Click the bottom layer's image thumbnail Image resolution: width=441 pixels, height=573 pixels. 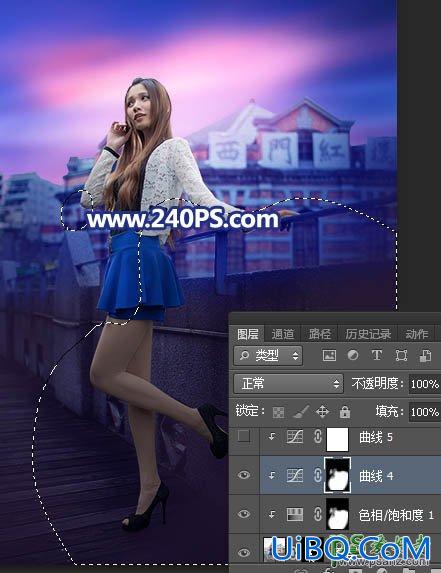(x=275, y=550)
